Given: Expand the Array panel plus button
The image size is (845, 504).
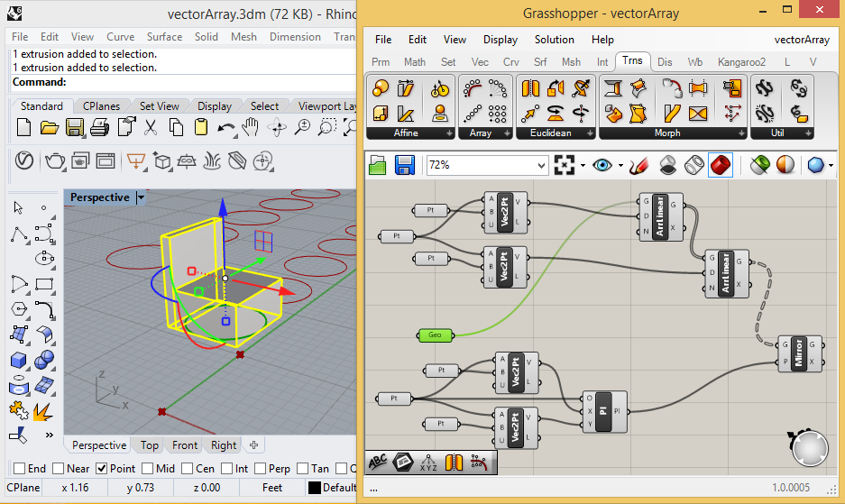Looking at the screenshot, I should pos(507,133).
